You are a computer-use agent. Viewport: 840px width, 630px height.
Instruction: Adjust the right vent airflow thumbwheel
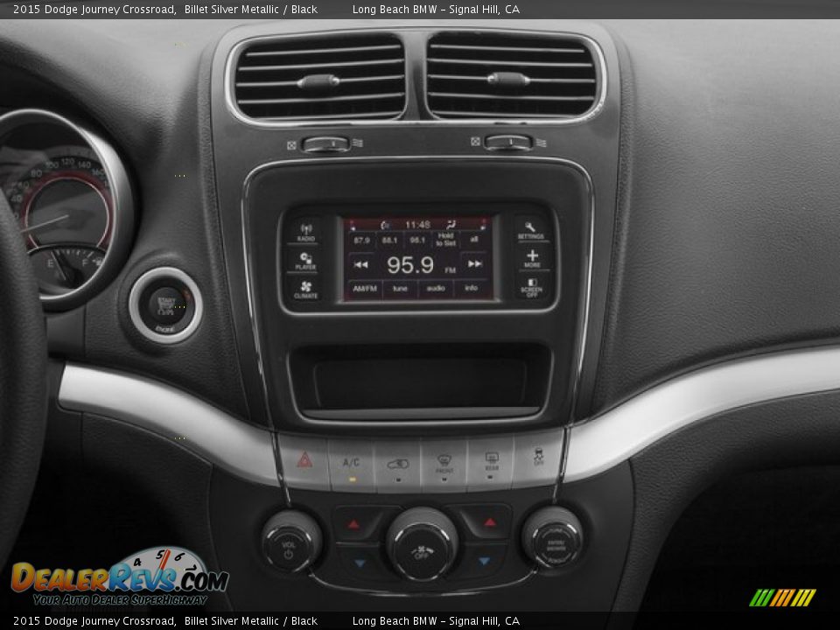pyautogui.click(x=507, y=143)
